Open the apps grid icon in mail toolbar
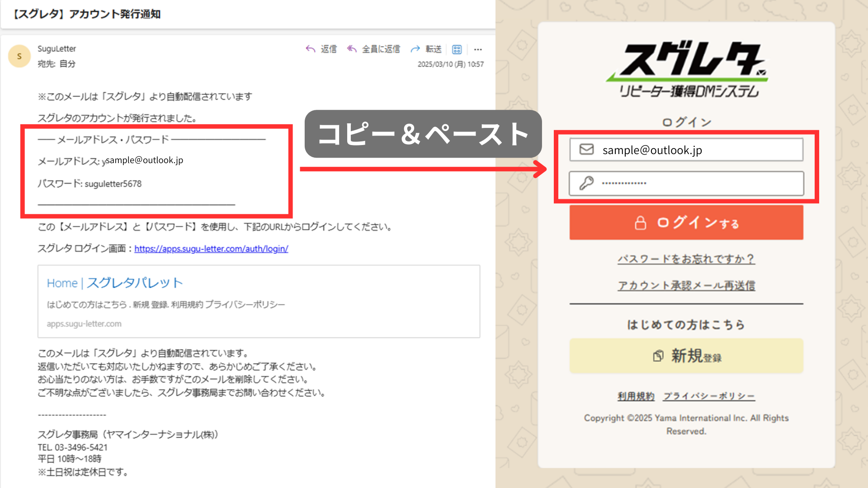 click(457, 49)
